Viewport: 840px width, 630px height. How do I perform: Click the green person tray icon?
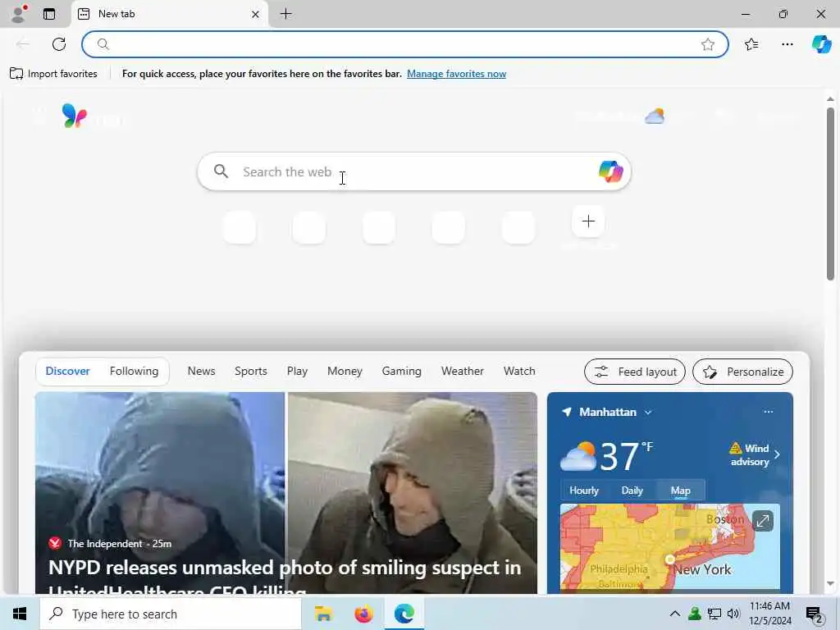695,614
